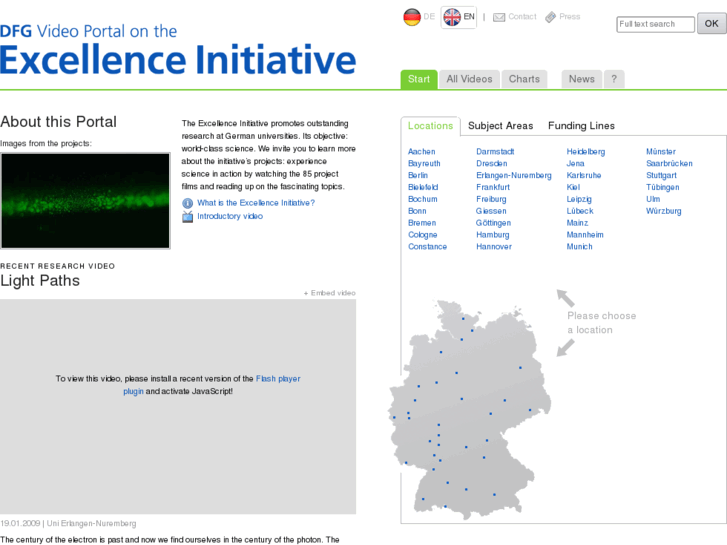727x545 pixels.
Task: Open the Dresden location
Action: (491, 164)
